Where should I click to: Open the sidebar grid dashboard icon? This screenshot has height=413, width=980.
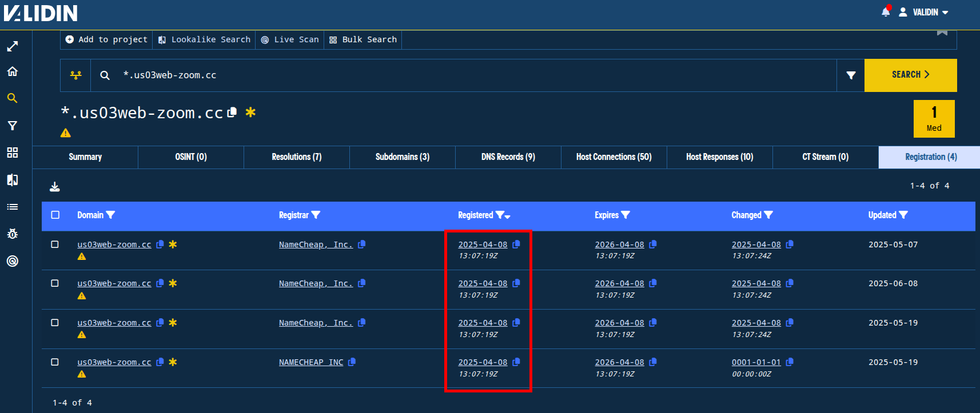tap(13, 153)
